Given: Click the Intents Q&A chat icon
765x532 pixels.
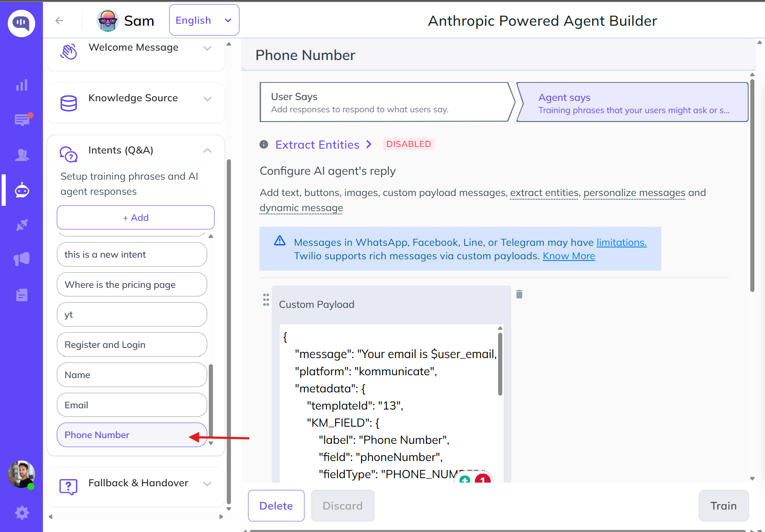Looking at the screenshot, I should tap(69, 154).
